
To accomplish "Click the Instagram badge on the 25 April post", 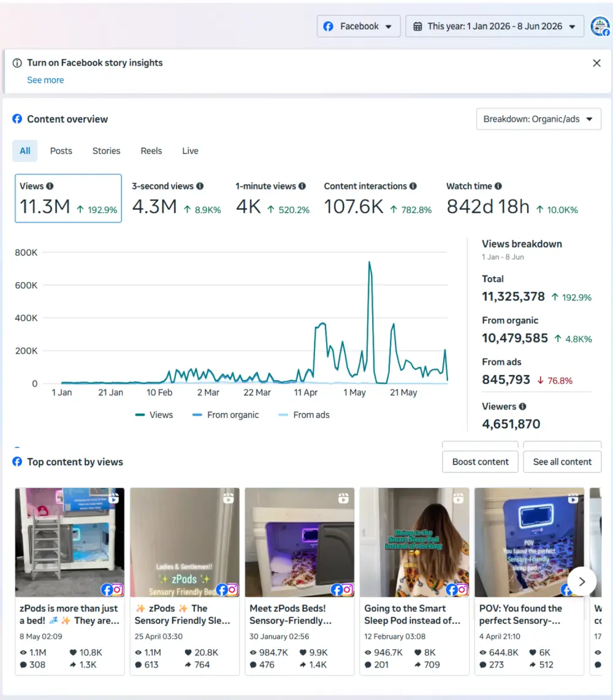I will point(232,590).
